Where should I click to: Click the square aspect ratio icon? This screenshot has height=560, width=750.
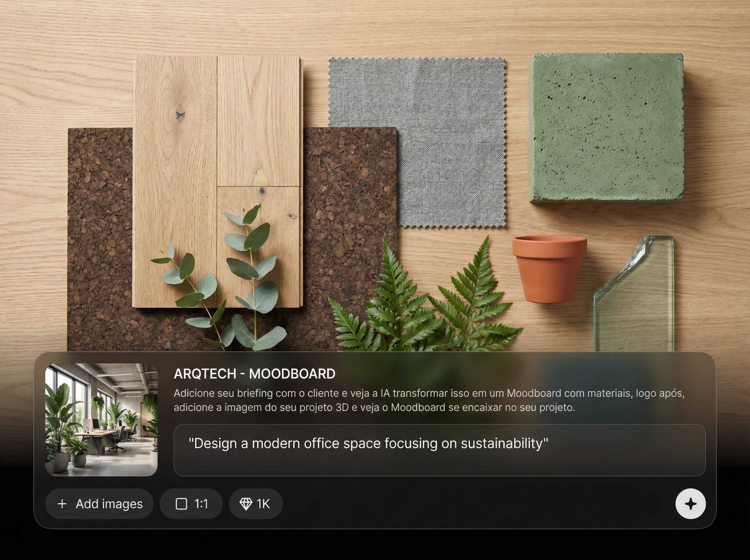(181, 504)
